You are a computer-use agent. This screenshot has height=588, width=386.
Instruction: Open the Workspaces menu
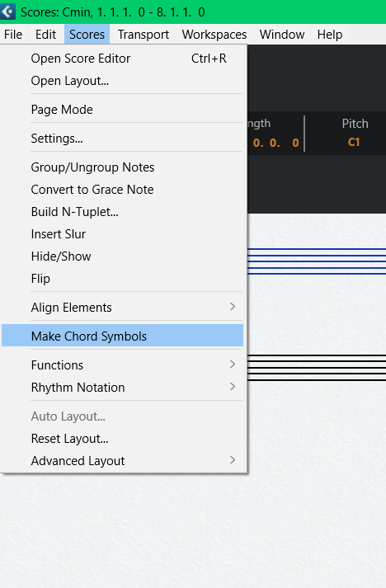pos(214,35)
